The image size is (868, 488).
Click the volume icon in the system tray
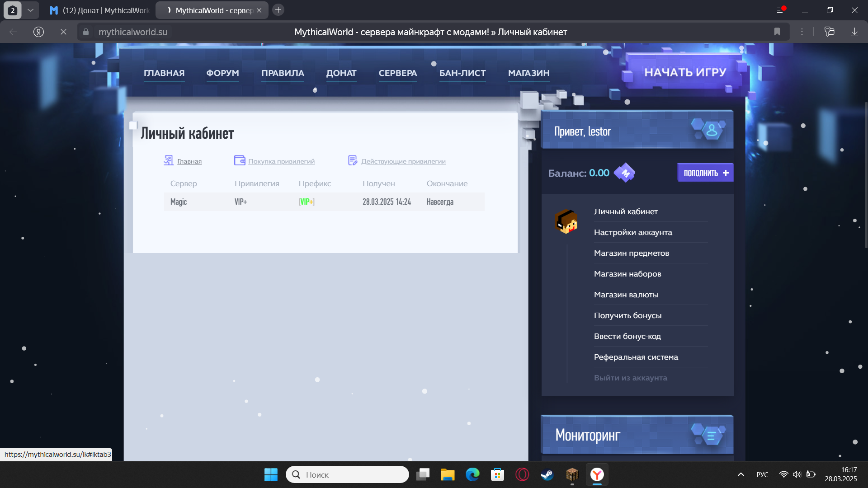click(797, 474)
